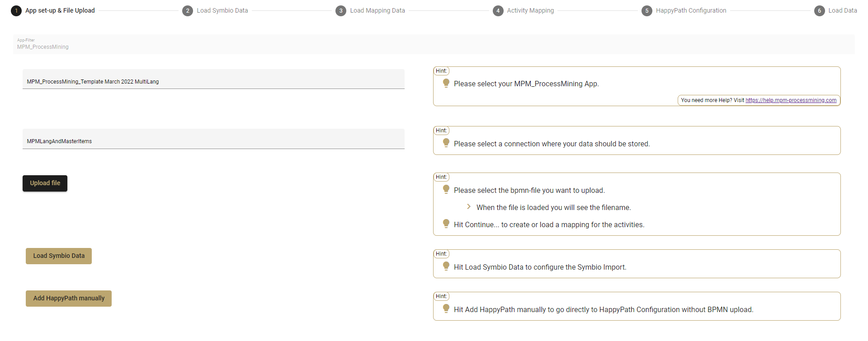Click the chevron before 'When the file is loaded'
This screenshot has width=868, height=341.
469,207
